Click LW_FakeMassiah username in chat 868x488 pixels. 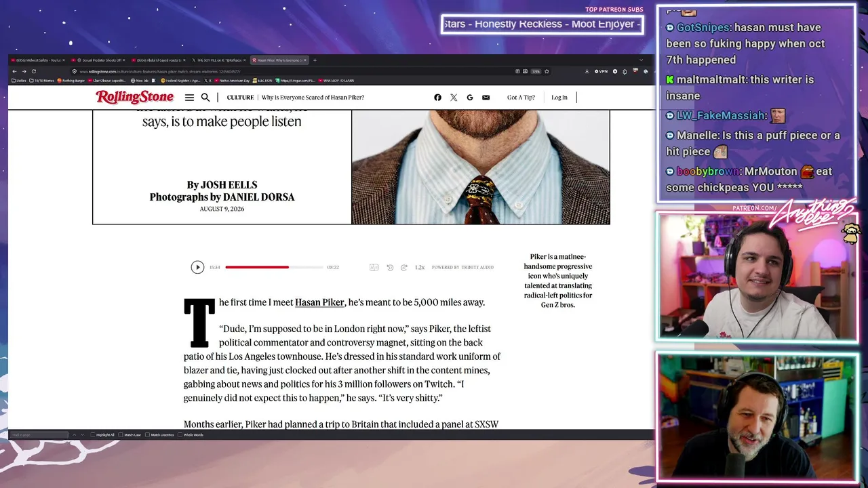[x=721, y=116]
